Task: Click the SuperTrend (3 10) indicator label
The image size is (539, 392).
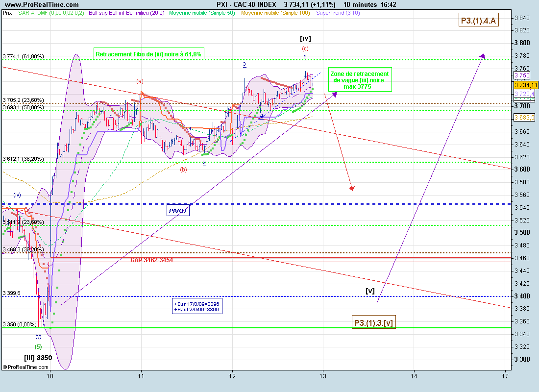Action: [338, 13]
